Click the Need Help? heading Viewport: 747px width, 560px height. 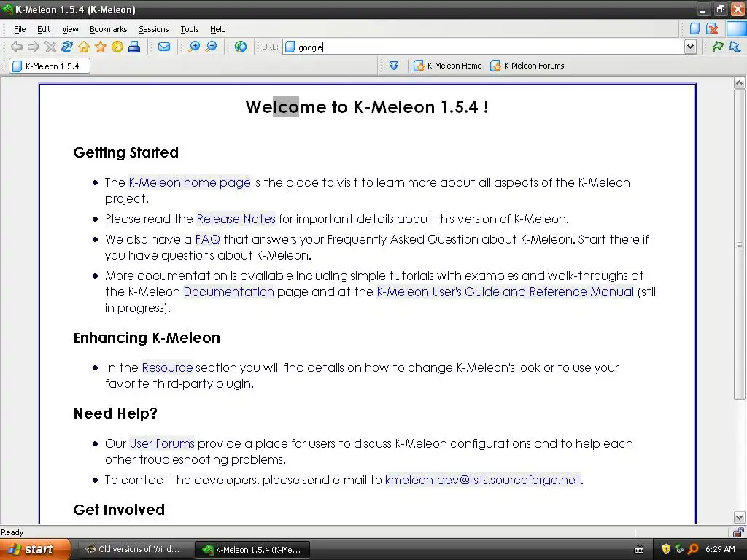coord(115,413)
